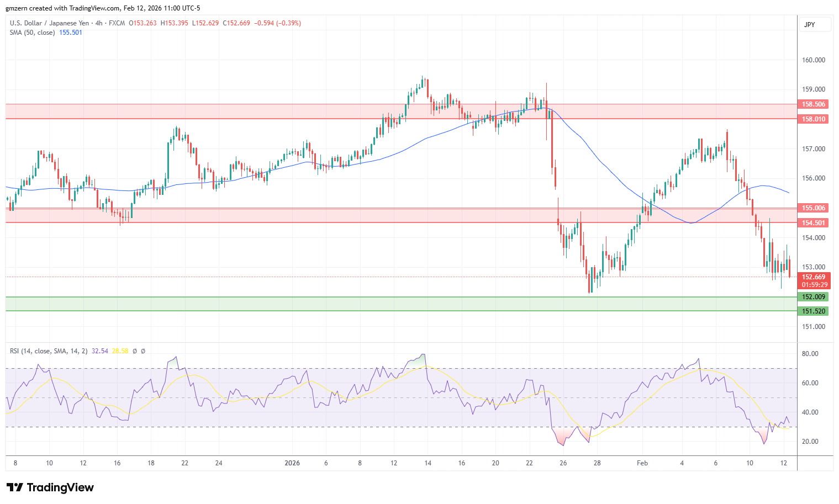Click the upper red resistance zone near 158
Screen dimensions: 839x504
402,112
